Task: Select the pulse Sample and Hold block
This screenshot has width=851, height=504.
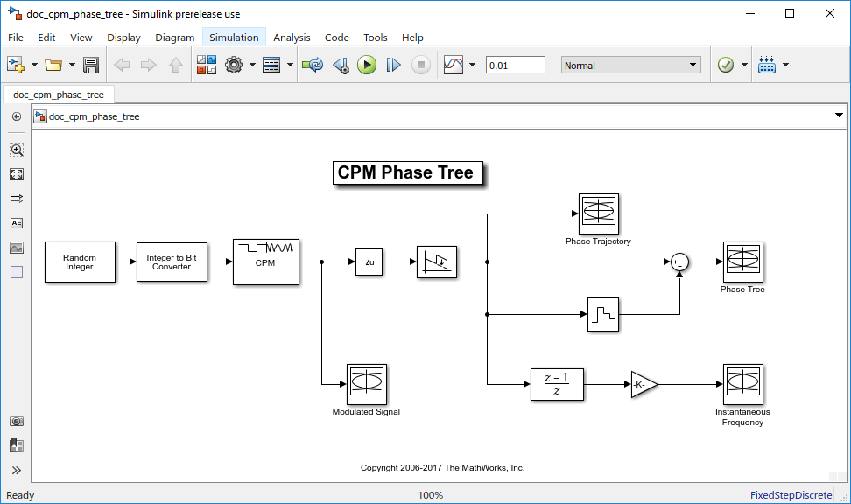Action: [603, 315]
